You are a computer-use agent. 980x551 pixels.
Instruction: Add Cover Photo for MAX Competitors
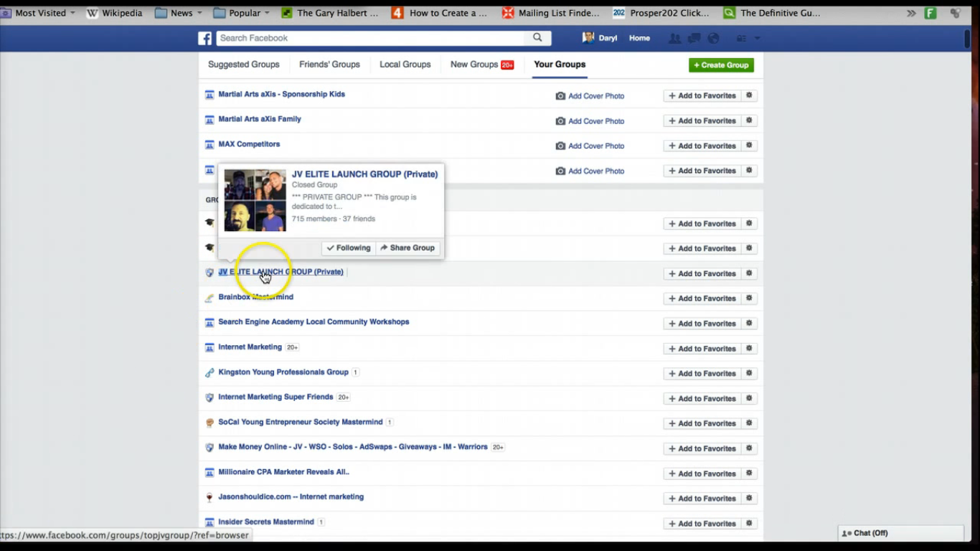590,146
